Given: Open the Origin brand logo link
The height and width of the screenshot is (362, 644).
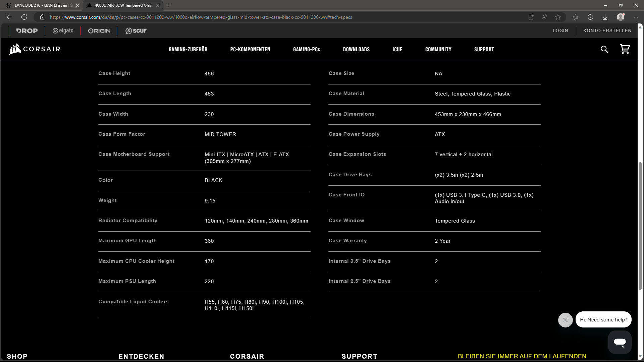Looking at the screenshot, I should click(x=99, y=31).
